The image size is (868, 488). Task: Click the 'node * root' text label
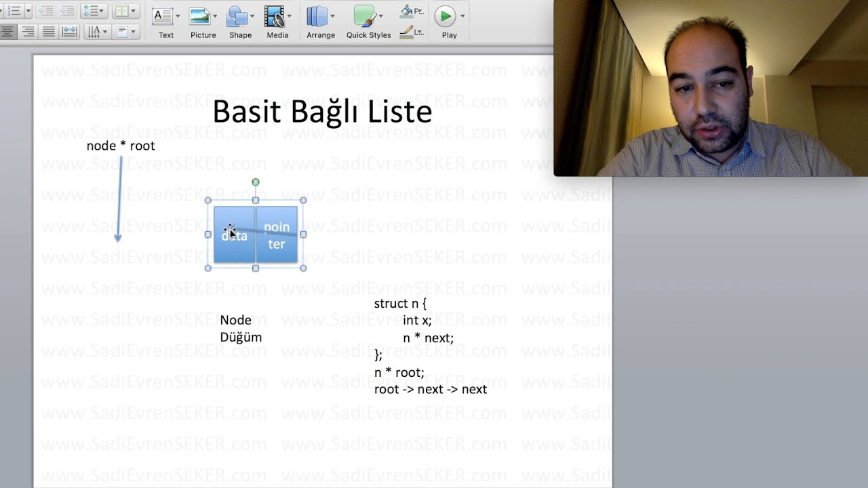click(121, 146)
